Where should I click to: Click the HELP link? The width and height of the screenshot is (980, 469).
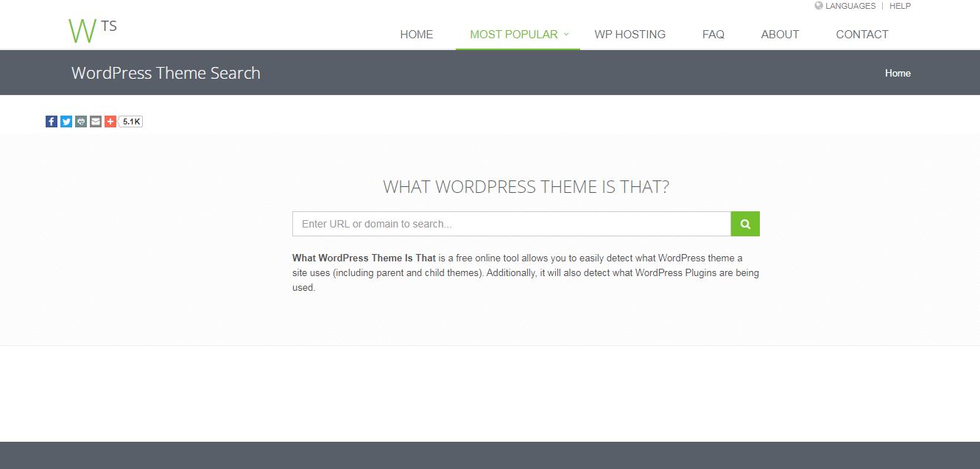click(900, 6)
